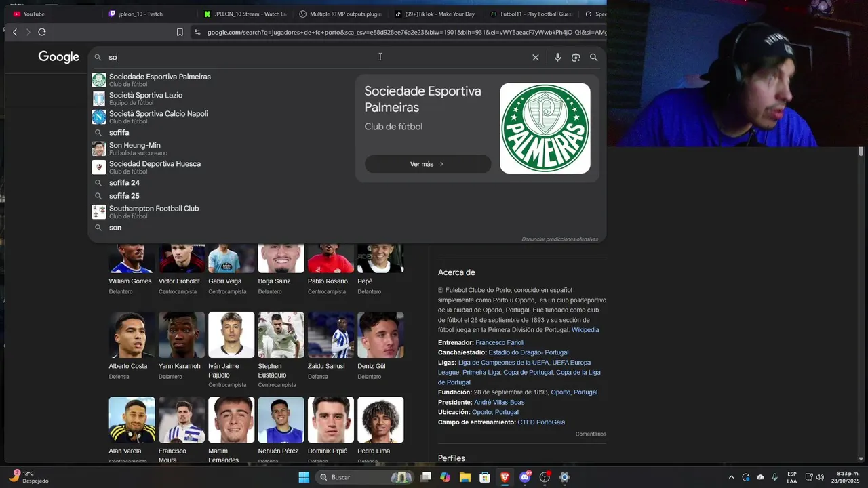The height and width of the screenshot is (488, 868).
Task: Open the Wikipedia link in Acerca de
Action: (585, 330)
